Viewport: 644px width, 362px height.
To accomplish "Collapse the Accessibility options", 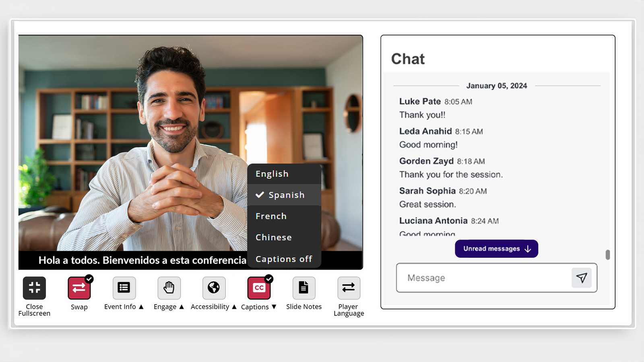I will coord(234,306).
